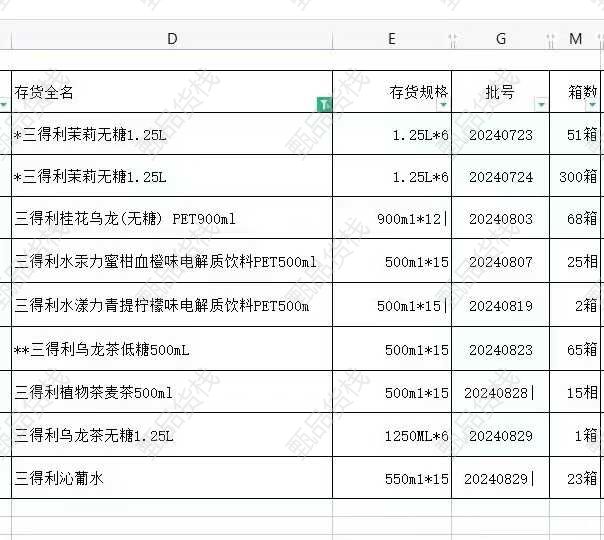Viewport: 604px width, 540px height.
Task: Select quantity cell 68箱
Action: tap(575, 218)
